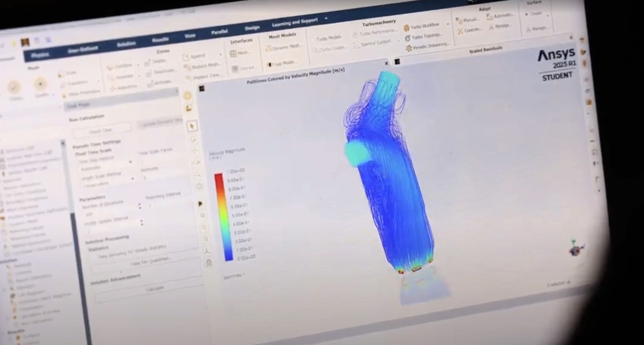Expand the Combine zones dropdown
The image size is (644, 345).
pyautogui.click(x=138, y=65)
